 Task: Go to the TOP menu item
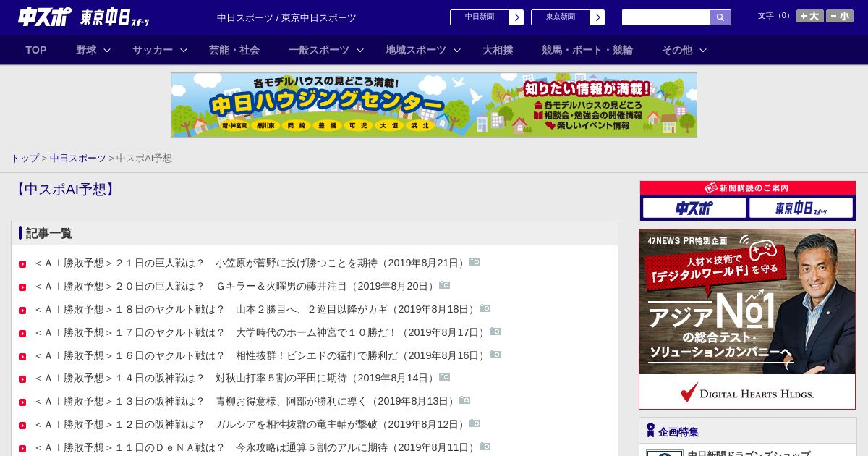pos(36,50)
